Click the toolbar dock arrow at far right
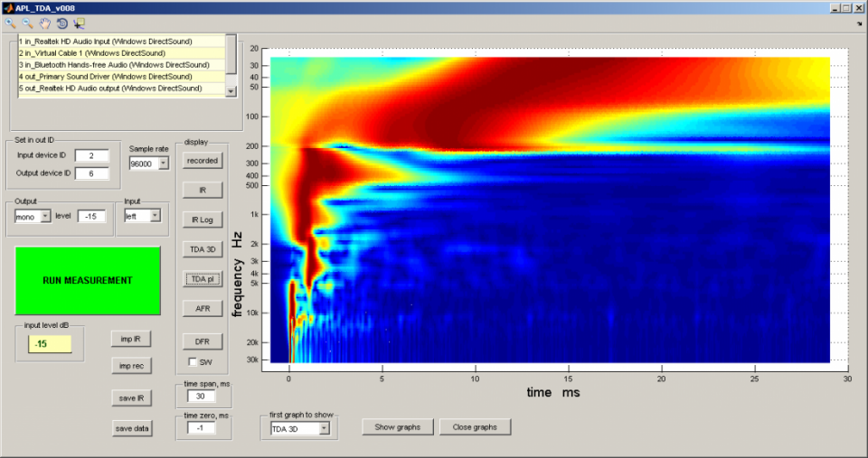This screenshot has height=458, width=868. click(x=859, y=23)
